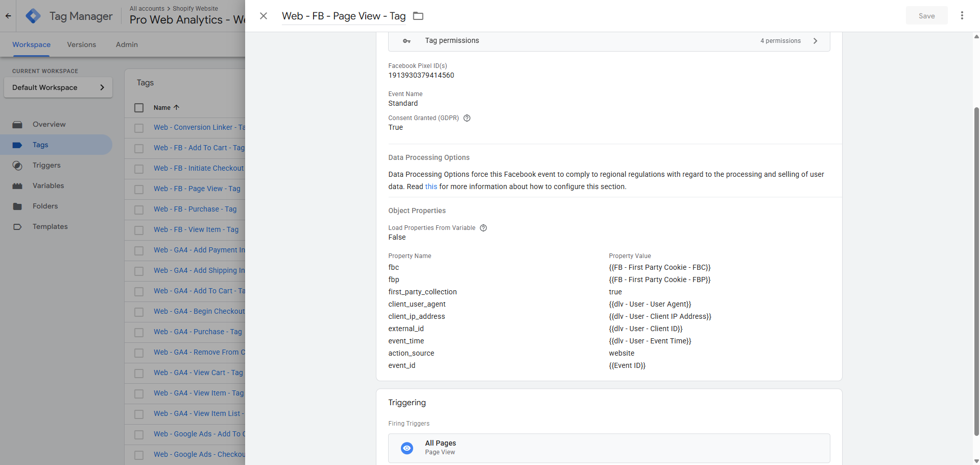Click the tag name title field
The height and width of the screenshot is (465, 980).
(344, 16)
